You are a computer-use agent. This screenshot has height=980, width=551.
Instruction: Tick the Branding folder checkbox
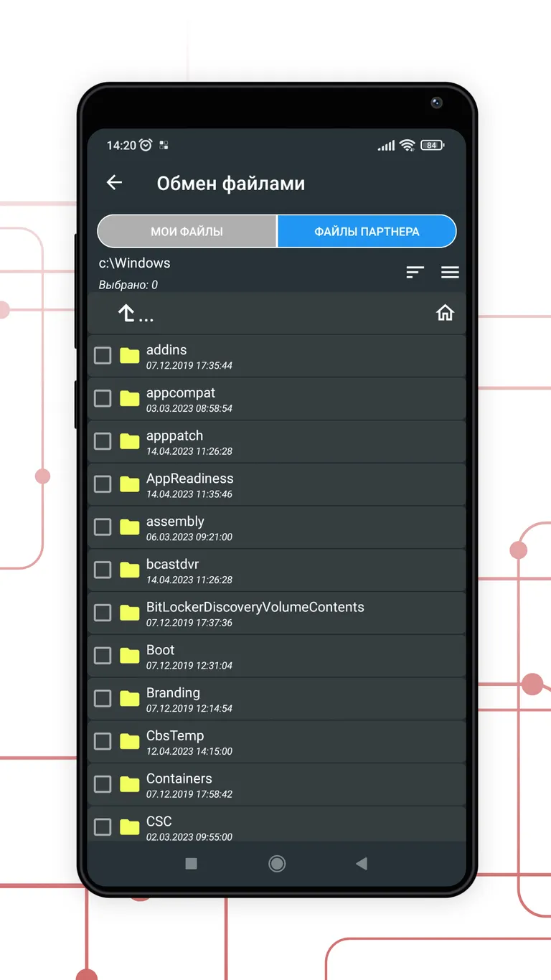(x=103, y=698)
